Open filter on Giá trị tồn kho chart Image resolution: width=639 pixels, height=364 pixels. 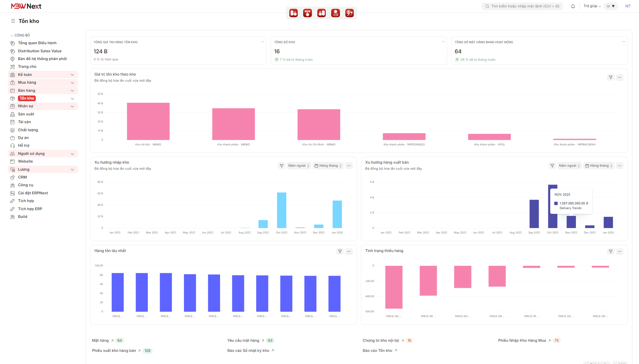610,78
